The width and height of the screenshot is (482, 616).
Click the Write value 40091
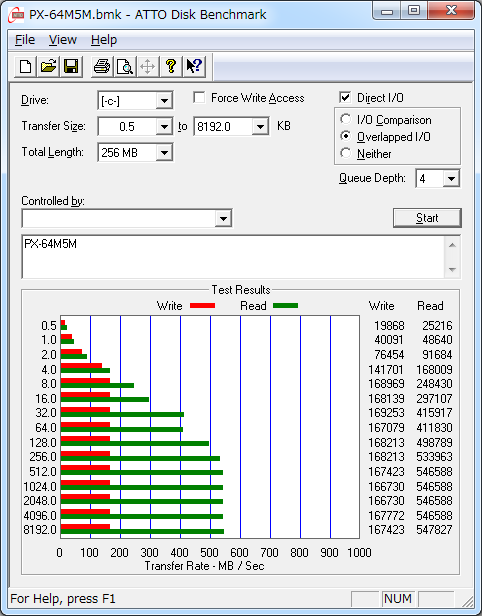point(389,340)
